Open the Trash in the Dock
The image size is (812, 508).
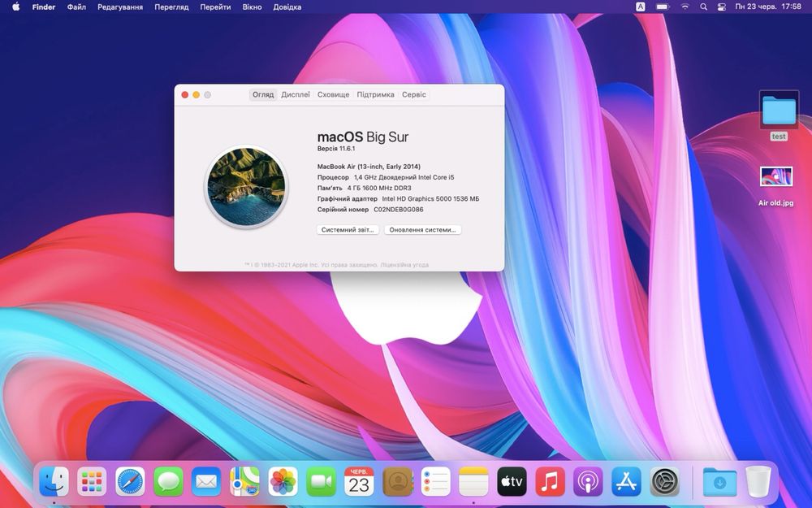758,481
